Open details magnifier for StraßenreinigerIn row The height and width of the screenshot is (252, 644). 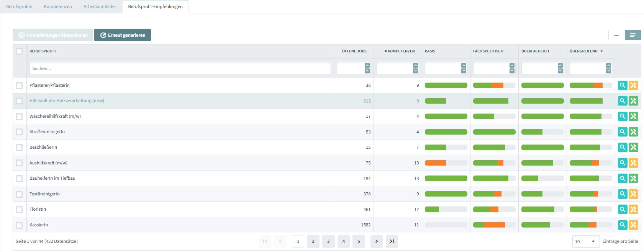(623, 132)
